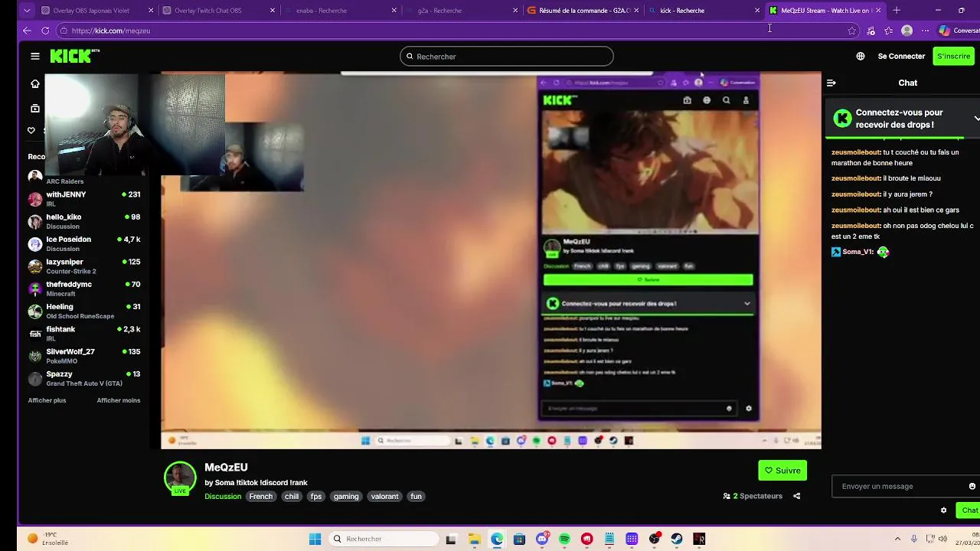Open the Following heart icon in sidebar
Image resolution: width=980 pixels, height=551 pixels.
(31, 130)
